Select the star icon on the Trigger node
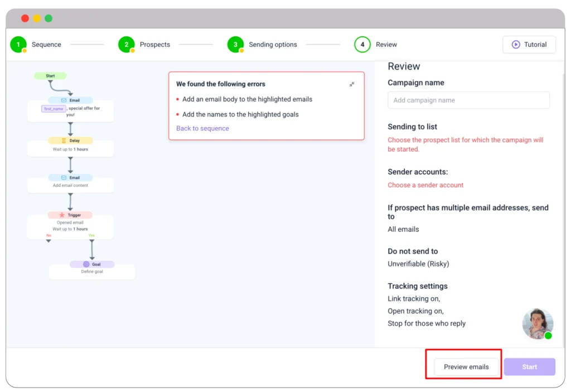Viewport: 571px width, 392px height. 61,215
